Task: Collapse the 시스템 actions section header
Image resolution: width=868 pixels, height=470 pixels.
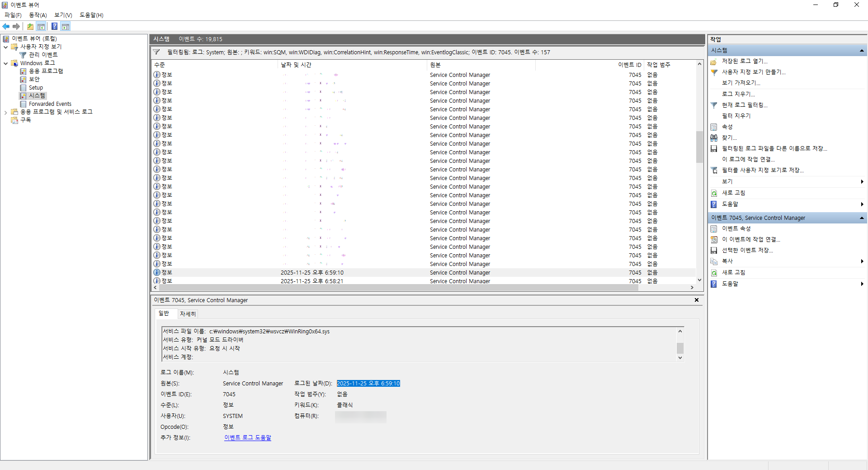Action: pos(862,51)
